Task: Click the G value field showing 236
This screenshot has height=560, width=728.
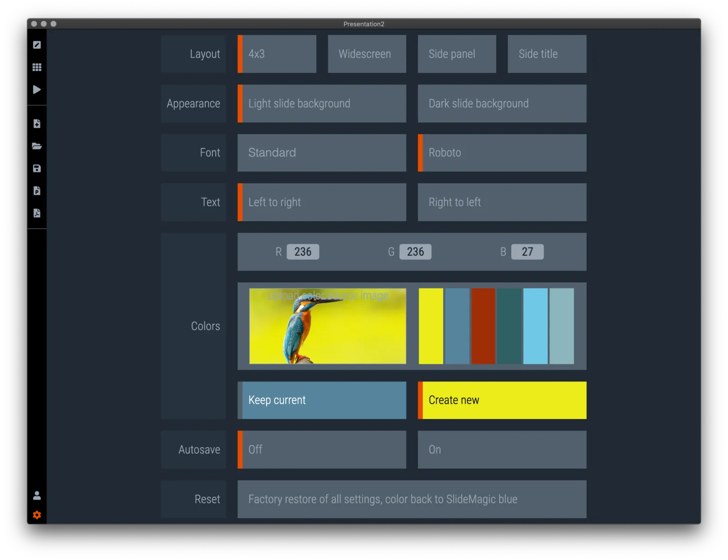Action: click(415, 252)
